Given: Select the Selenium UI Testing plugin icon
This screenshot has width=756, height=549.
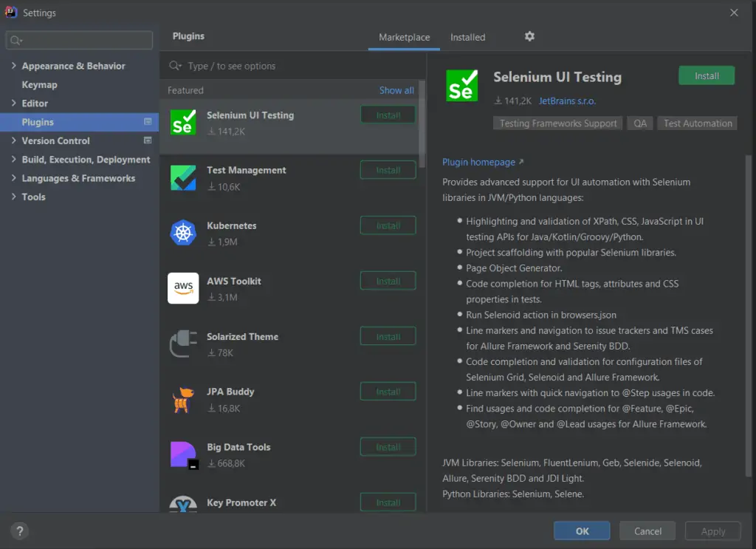Looking at the screenshot, I should (183, 121).
